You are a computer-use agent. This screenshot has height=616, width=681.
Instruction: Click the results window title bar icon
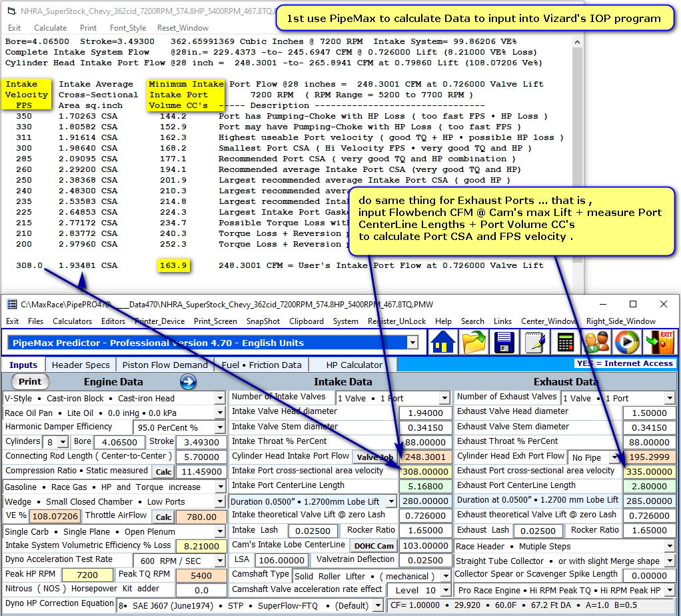click(x=12, y=11)
